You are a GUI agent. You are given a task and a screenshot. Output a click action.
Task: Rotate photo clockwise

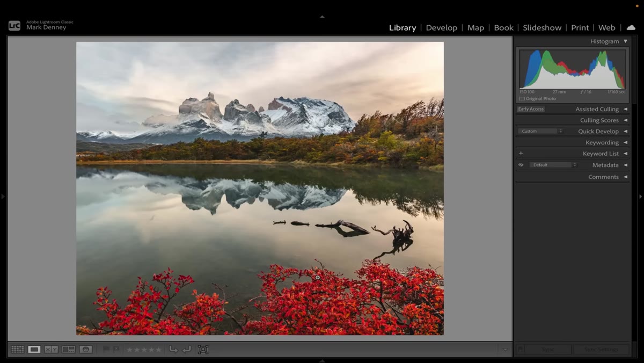(x=186, y=350)
